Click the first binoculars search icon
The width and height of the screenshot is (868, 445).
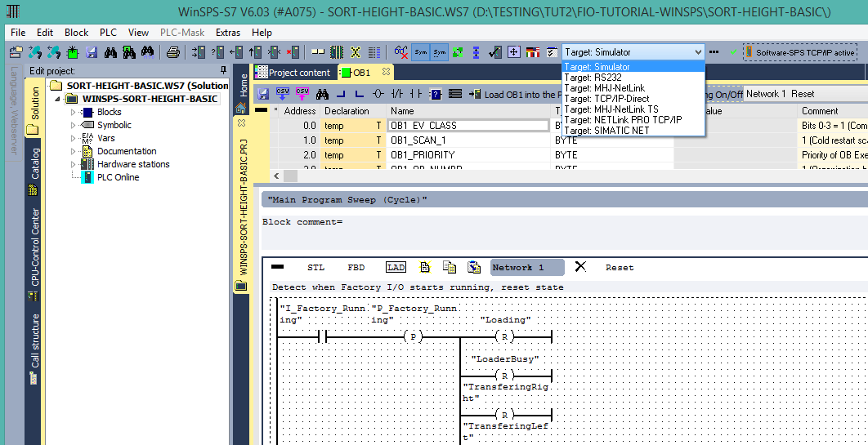(x=110, y=52)
